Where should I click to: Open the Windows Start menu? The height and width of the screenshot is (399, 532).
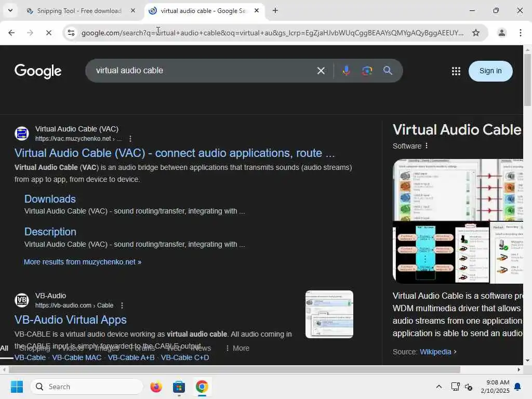tap(17, 387)
